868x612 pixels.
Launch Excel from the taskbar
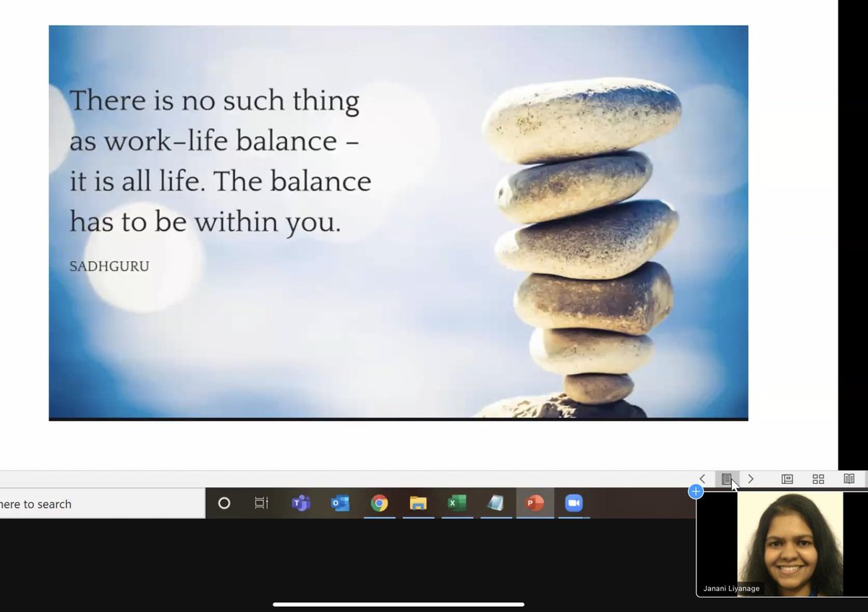coord(457,503)
